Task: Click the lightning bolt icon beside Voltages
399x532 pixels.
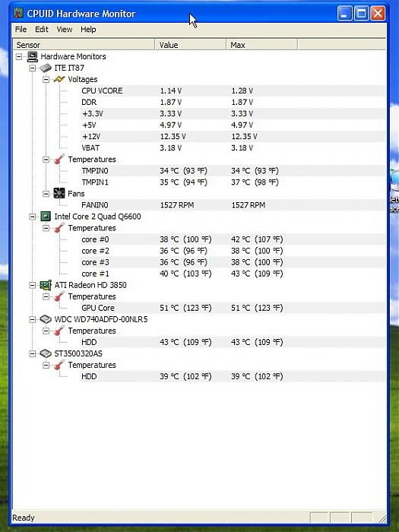Action: pyautogui.click(x=59, y=79)
